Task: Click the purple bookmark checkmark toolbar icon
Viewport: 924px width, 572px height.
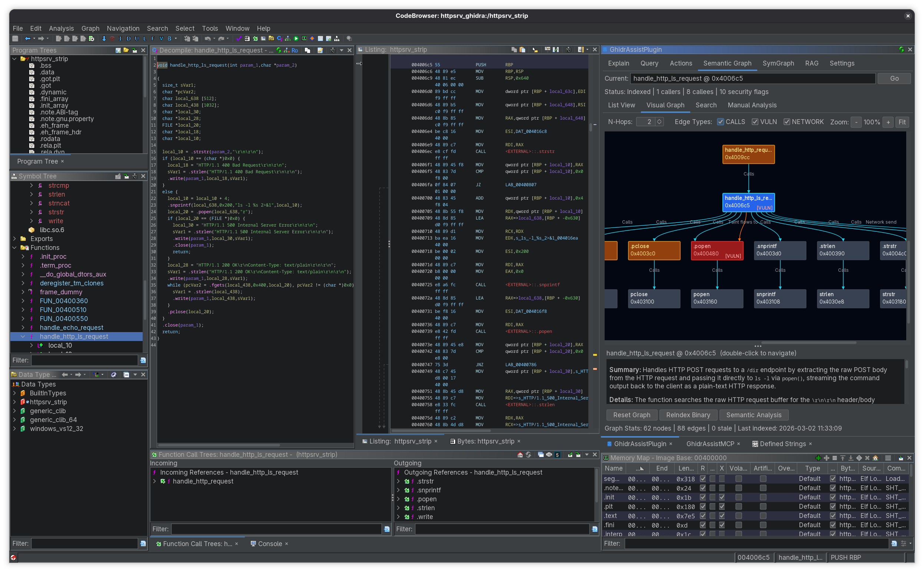Action: [x=239, y=38]
